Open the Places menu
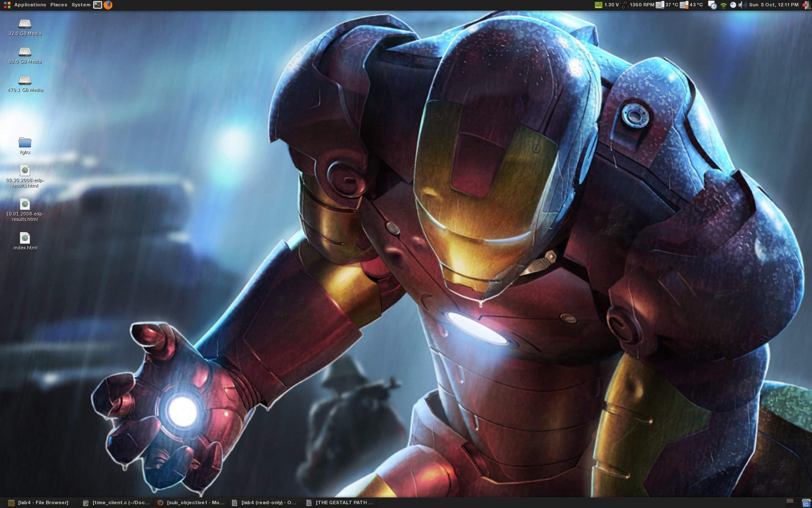This screenshot has height=508, width=812. click(58, 5)
